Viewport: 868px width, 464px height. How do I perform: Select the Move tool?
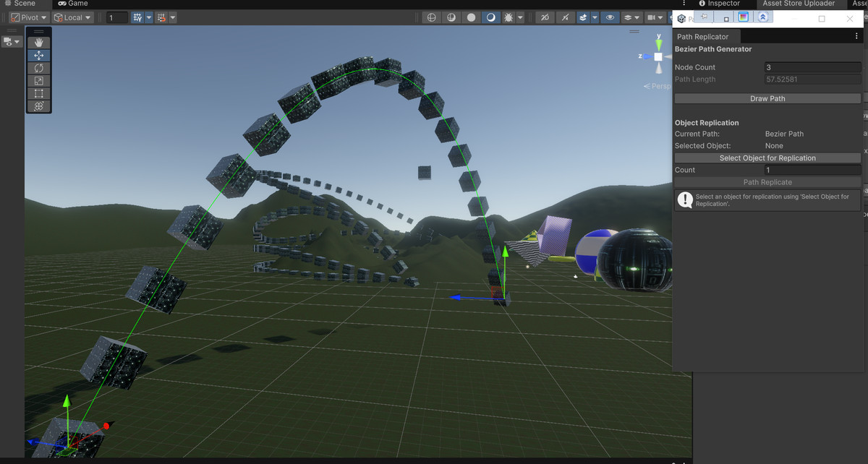coord(38,55)
